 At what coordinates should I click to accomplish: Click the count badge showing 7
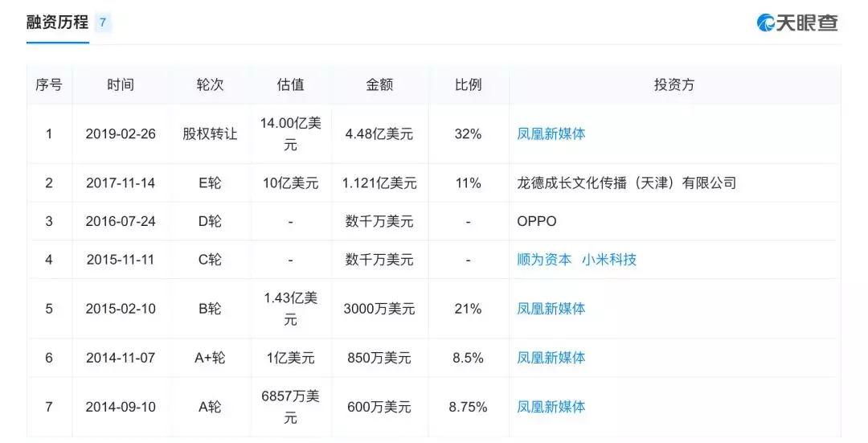[x=103, y=23]
